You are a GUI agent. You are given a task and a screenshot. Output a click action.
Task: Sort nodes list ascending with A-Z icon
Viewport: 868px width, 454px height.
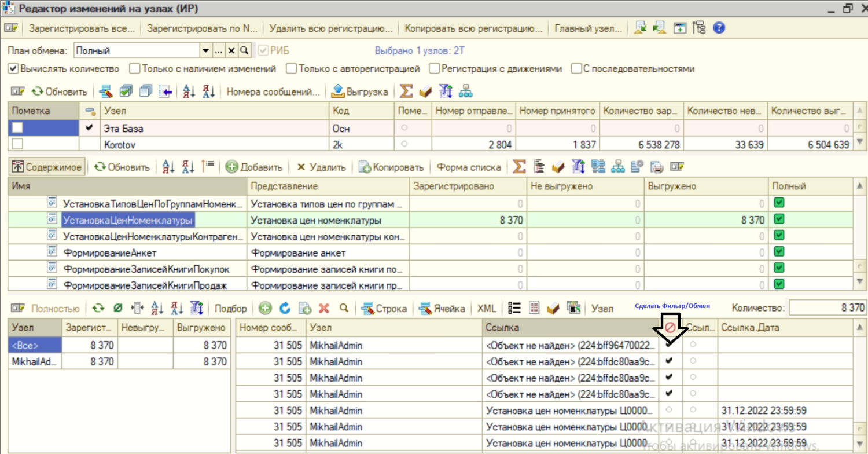[x=189, y=91]
